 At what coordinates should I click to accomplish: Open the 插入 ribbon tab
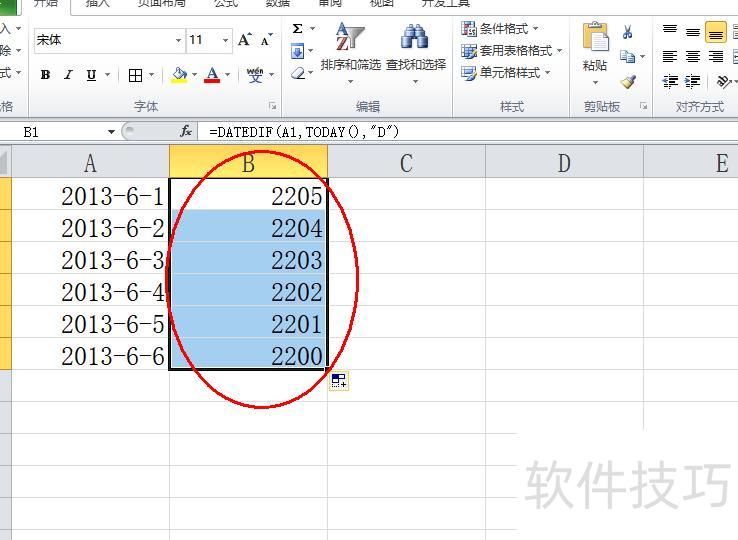click(97, 4)
